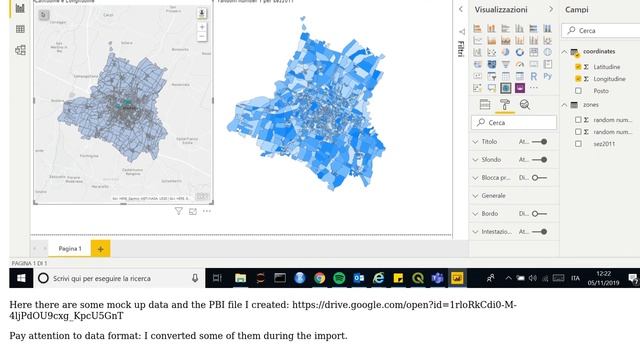This screenshot has width=640, height=360.
Task: Select the globe map visual
Action: pos(547,52)
